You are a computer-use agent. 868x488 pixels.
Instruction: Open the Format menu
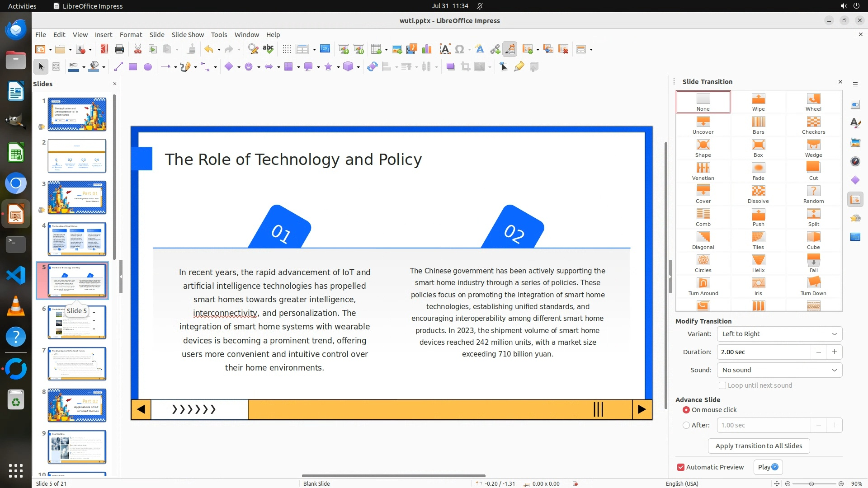[x=131, y=34]
